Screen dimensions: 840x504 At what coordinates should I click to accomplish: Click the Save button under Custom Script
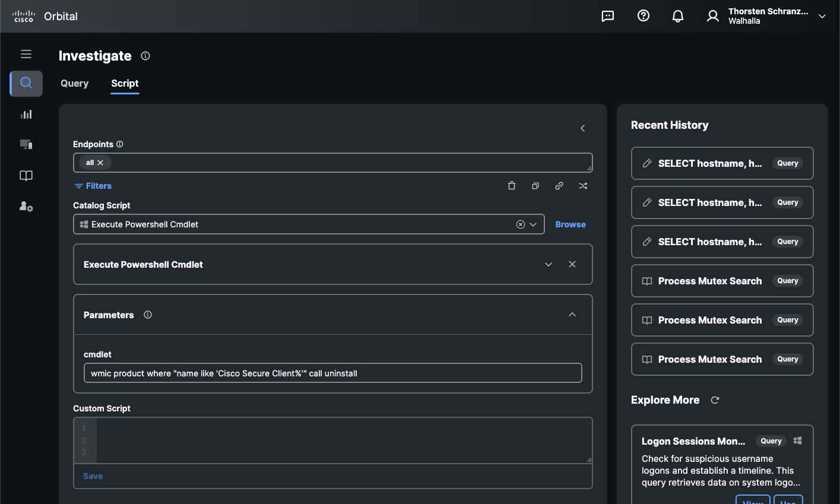point(93,476)
